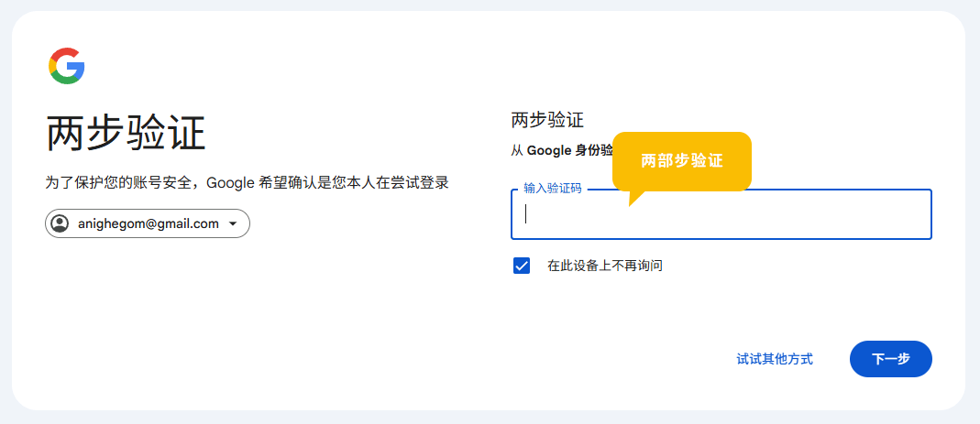980x424 pixels.
Task: Click the text cursor inside the code field
Action: [526, 214]
